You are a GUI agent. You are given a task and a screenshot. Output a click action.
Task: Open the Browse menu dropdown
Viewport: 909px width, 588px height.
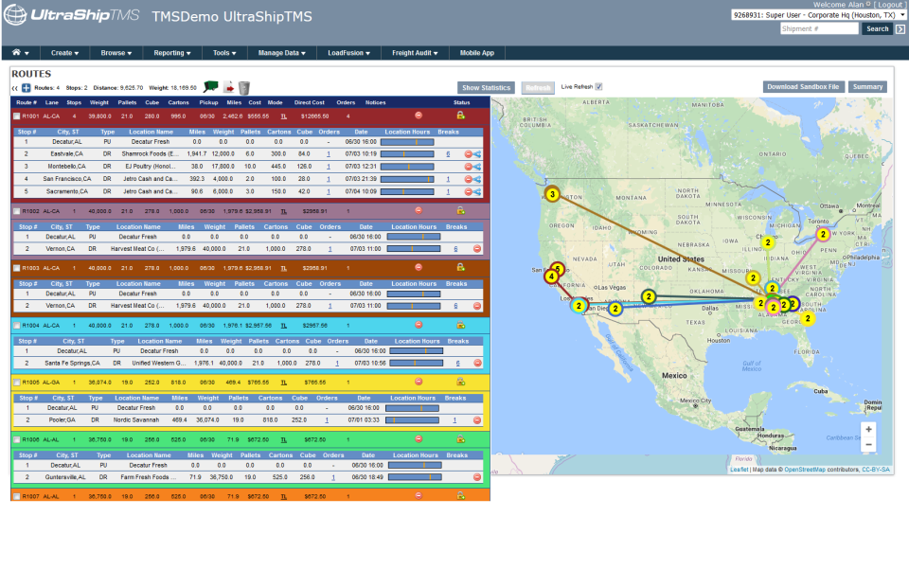[116, 53]
